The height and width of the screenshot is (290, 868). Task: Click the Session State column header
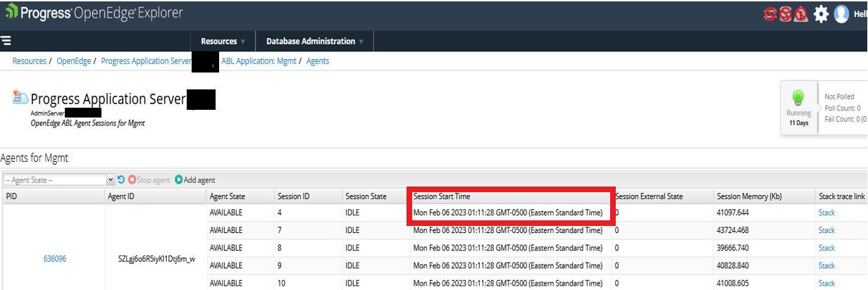click(376, 196)
